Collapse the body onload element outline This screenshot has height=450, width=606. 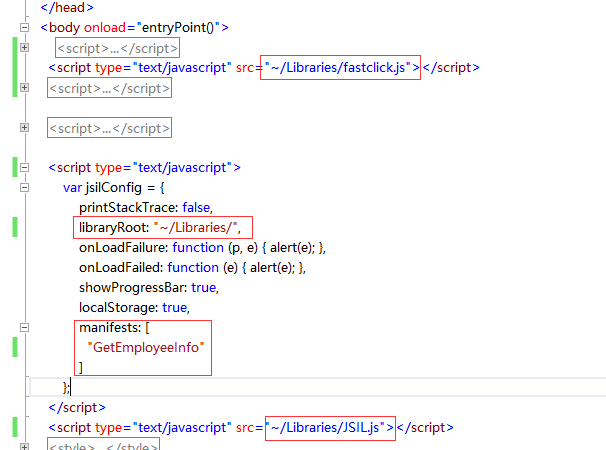[x=24, y=27]
